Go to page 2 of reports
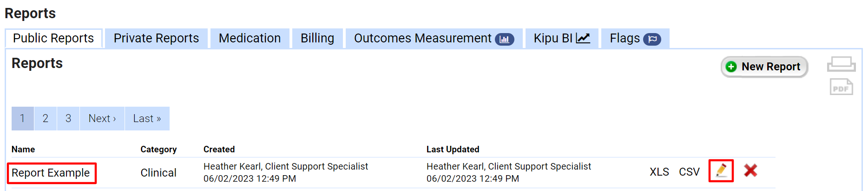The height and width of the screenshot is (191, 868). tap(46, 118)
